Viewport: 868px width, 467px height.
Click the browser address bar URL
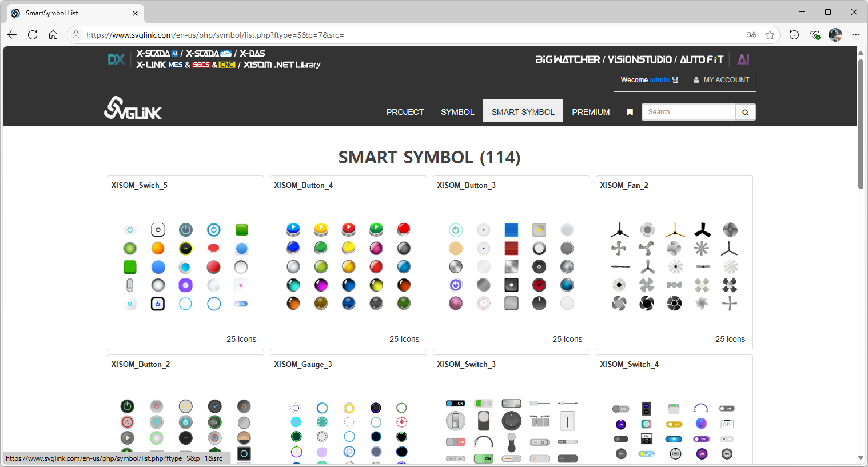[215, 35]
